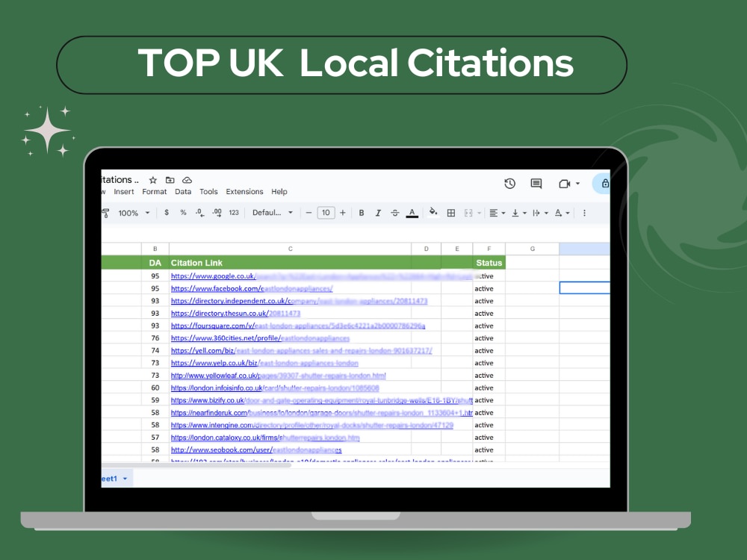This screenshot has width=747, height=560.
Task: Decrease decimal places
Action: [x=199, y=212]
